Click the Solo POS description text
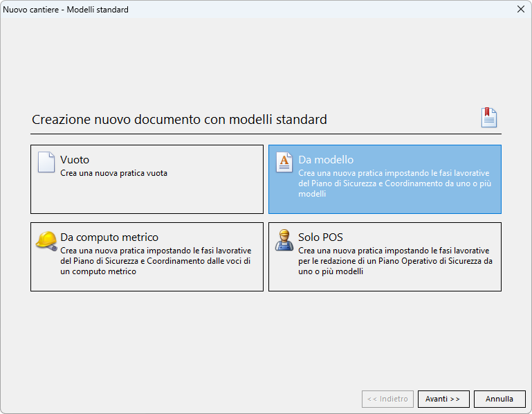The image size is (532, 414). 395,261
